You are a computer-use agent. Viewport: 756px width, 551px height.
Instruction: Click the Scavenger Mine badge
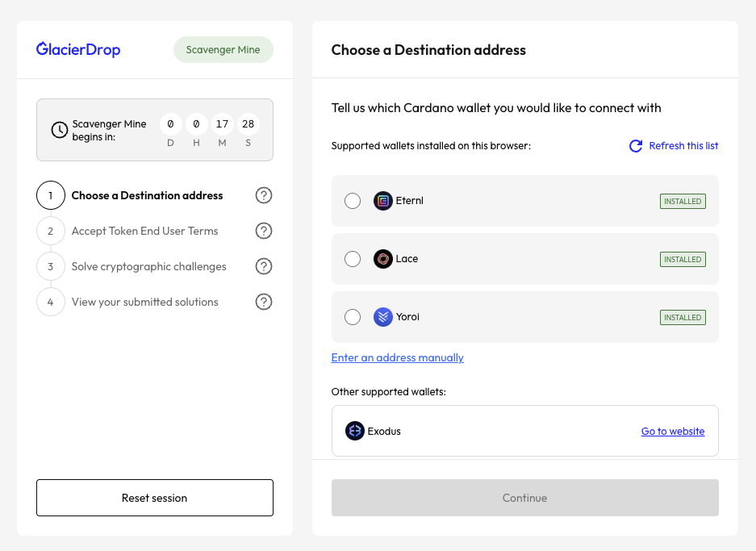pyautogui.click(x=223, y=50)
